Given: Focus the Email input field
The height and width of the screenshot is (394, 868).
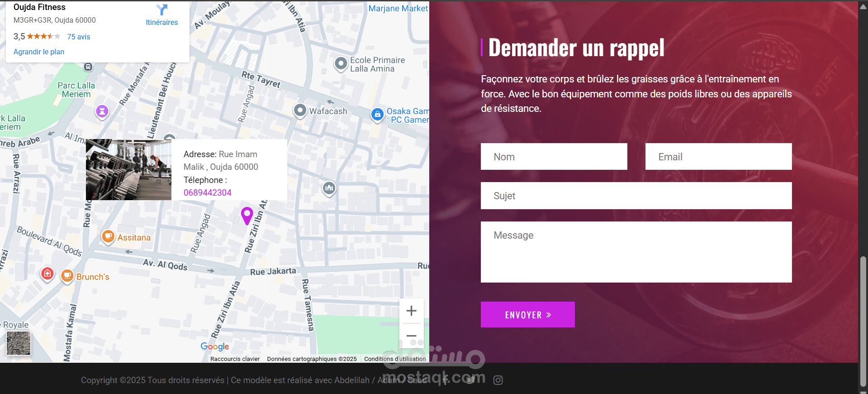Looking at the screenshot, I should pos(719,157).
